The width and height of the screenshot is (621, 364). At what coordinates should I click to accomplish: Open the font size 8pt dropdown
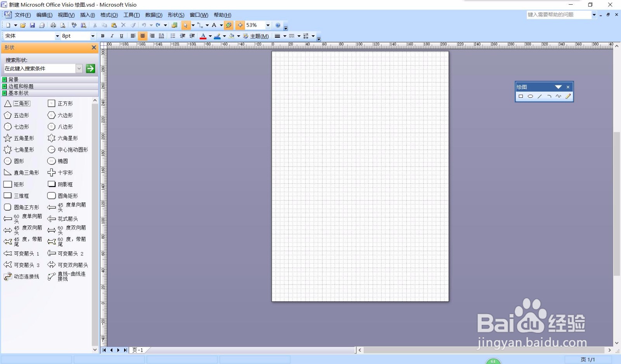tap(93, 36)
